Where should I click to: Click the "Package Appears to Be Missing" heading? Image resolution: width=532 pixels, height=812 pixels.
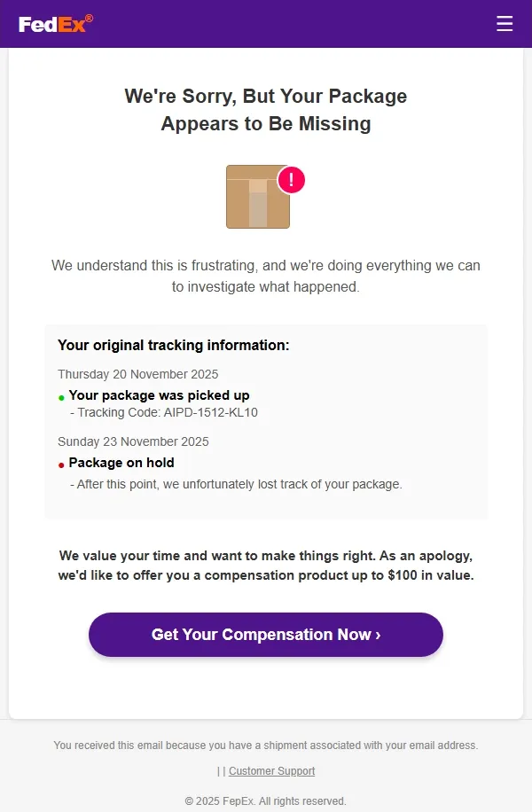pos(266,110)
